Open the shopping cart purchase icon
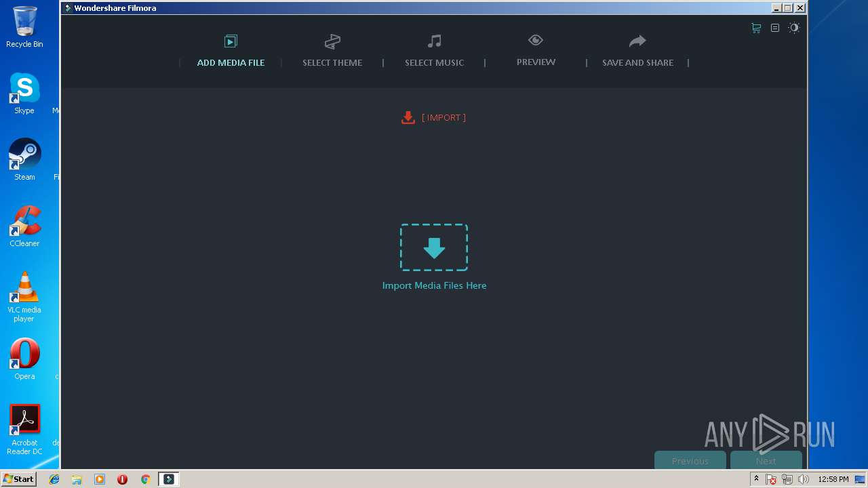Image resolution: width=868 pixels, height=488 pixels. click(x=756, y=28)
